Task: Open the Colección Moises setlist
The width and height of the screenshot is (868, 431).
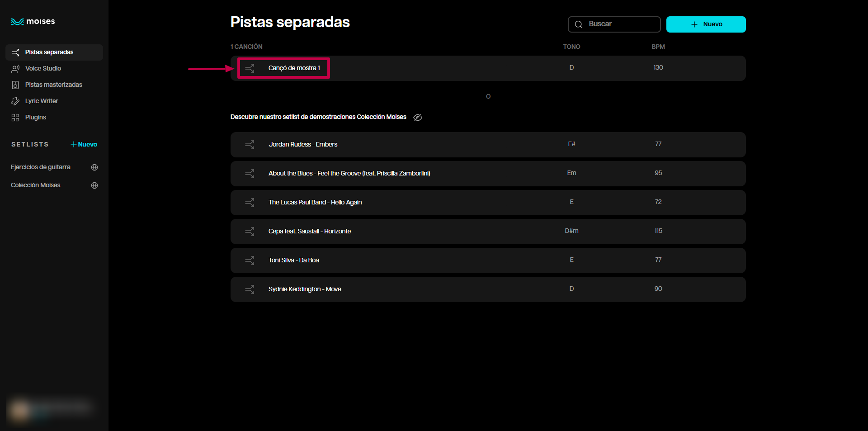Action: coord(36,185)
